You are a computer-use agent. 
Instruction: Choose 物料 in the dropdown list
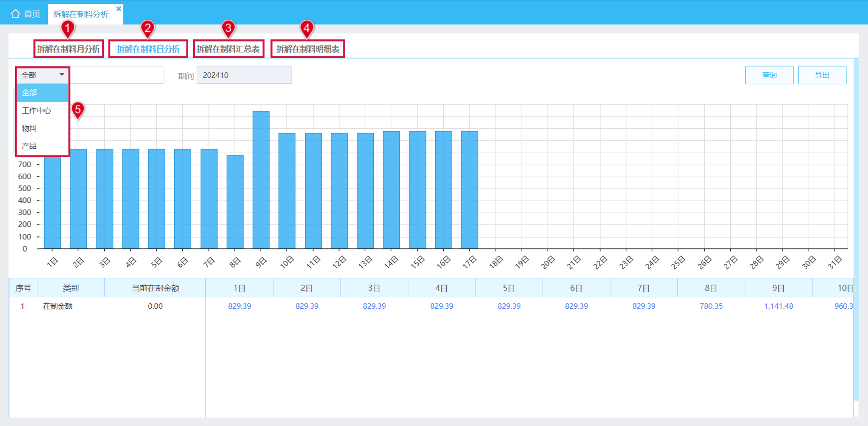coord(42,128)
